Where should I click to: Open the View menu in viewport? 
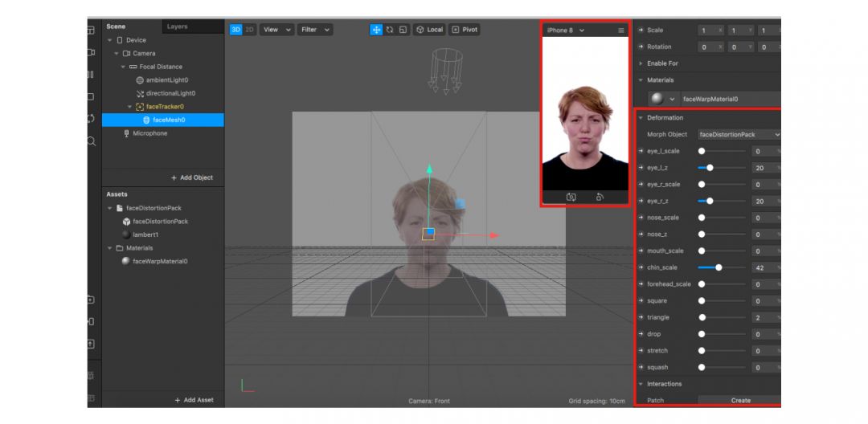click(277, 30)
